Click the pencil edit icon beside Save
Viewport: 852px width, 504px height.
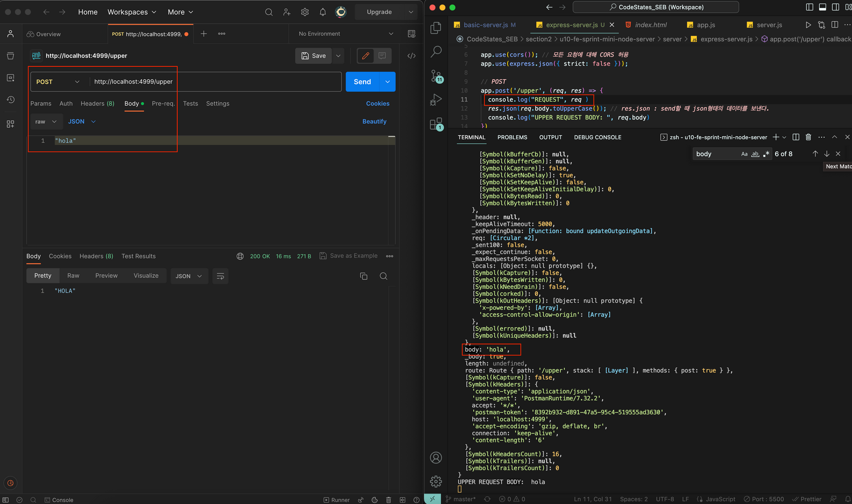365,56
